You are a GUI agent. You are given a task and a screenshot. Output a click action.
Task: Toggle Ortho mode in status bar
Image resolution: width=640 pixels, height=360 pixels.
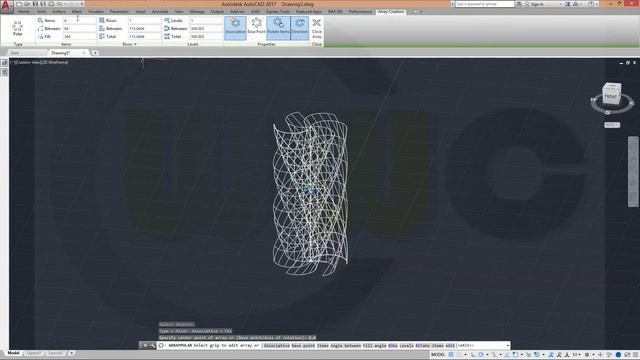(x=473, y=355)
